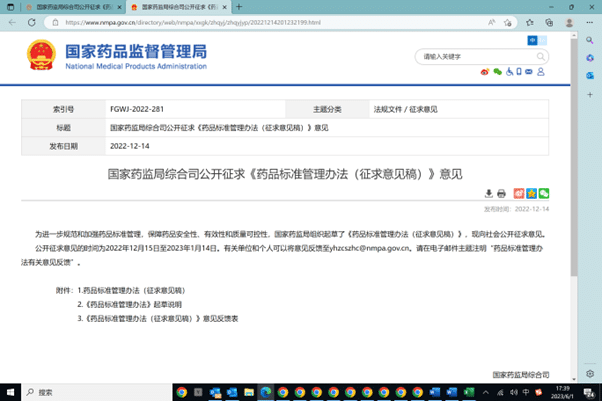Open the envelope mail icon in the header
The image size is (602, 401).
click(529, 72)
